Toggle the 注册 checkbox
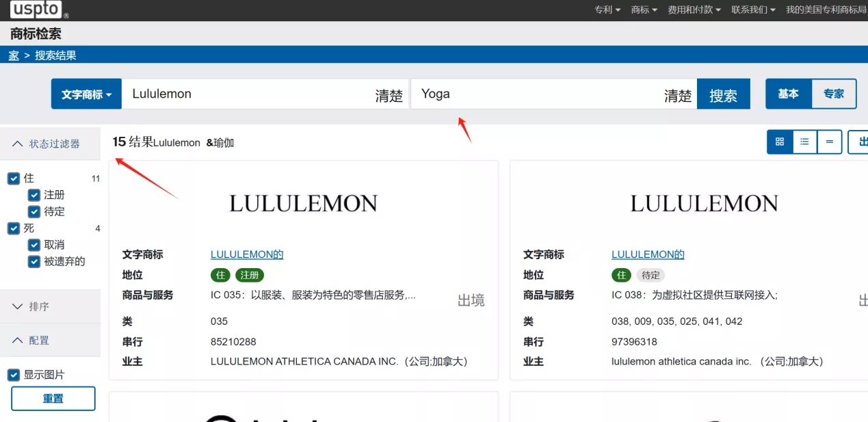The width and height of the screenshot is (868, 422). (x=34, y=195)
